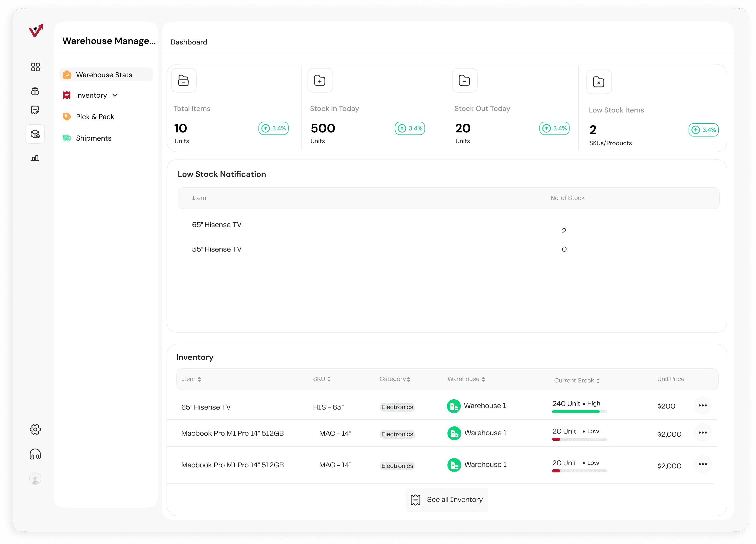Screen dimensions: 756x544
Task: Open the basket icon in left rail
Action: [x=35, y=91]
